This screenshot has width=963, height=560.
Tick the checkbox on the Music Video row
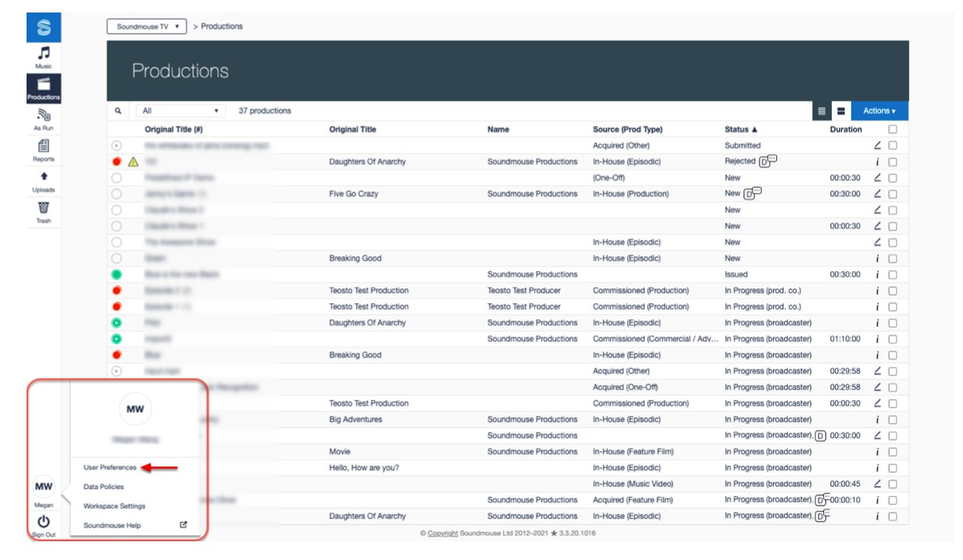tap(893, 483)
